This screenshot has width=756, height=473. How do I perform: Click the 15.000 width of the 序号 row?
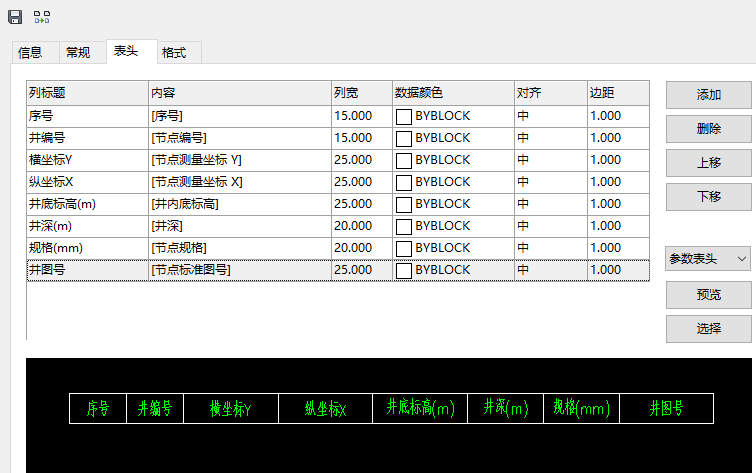(362, 116)
